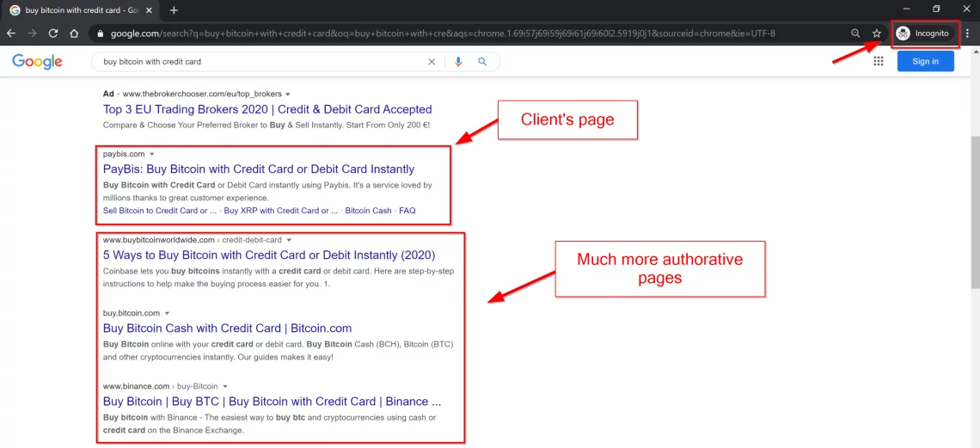Expand dropdown next to binance.com URL
This screenshot has height=448, width=980.
225,386
